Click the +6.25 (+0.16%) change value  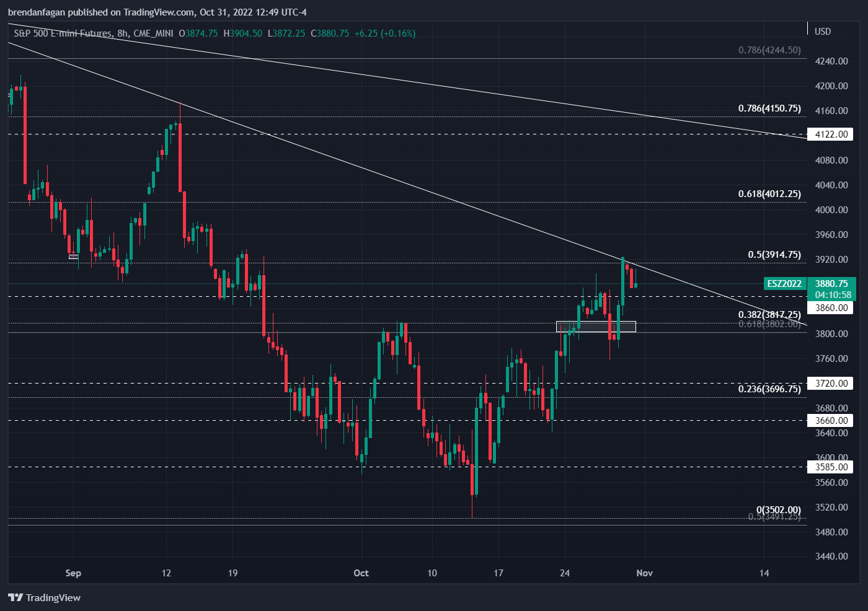point(384,33)
